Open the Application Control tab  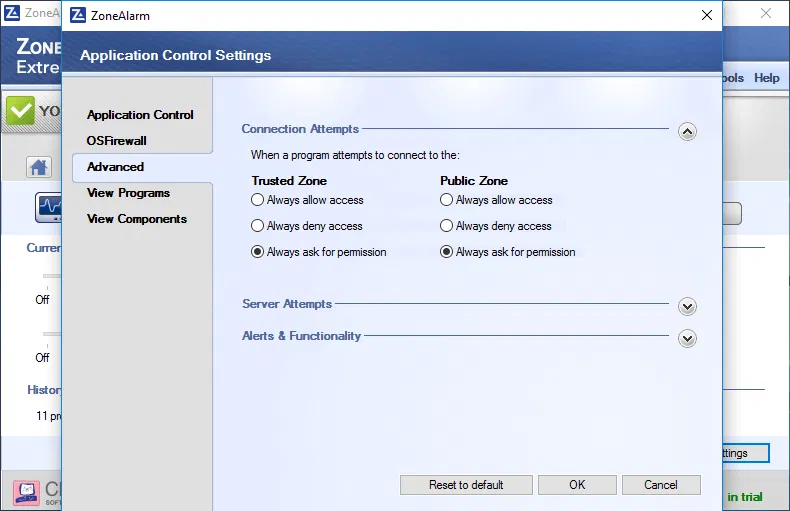coord(140,115)
